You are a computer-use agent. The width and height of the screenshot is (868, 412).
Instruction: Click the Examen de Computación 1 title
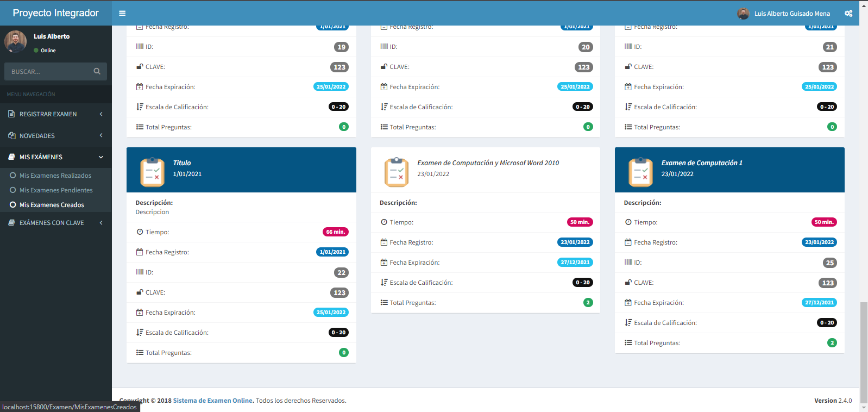coord(702,163)
